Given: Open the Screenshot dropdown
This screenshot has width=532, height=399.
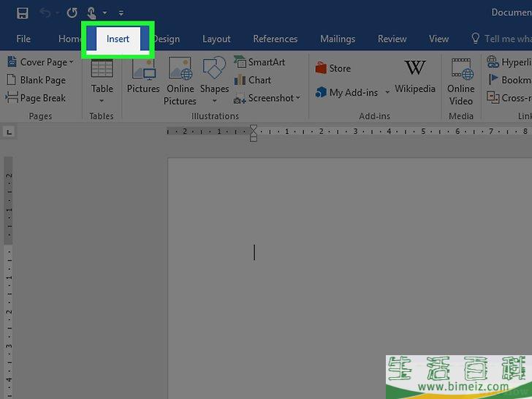Looking at the screenshot, I should click(298, 98).
